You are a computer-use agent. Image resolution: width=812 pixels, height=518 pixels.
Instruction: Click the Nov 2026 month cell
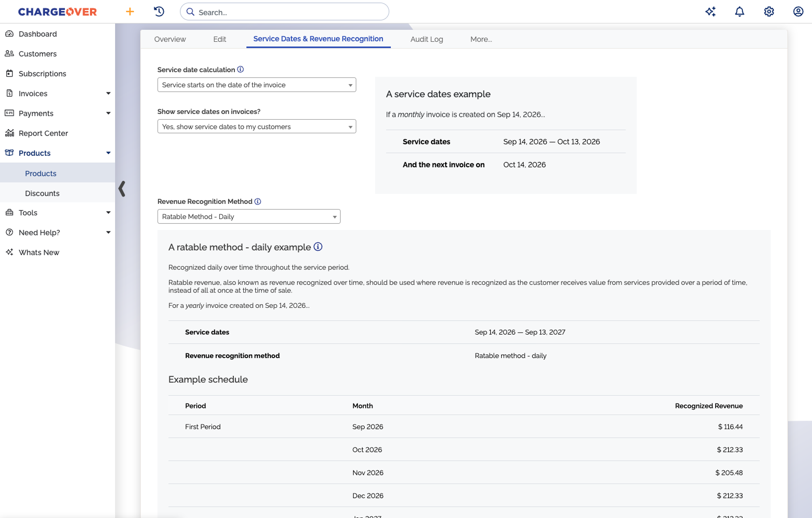tap(368, 473)
